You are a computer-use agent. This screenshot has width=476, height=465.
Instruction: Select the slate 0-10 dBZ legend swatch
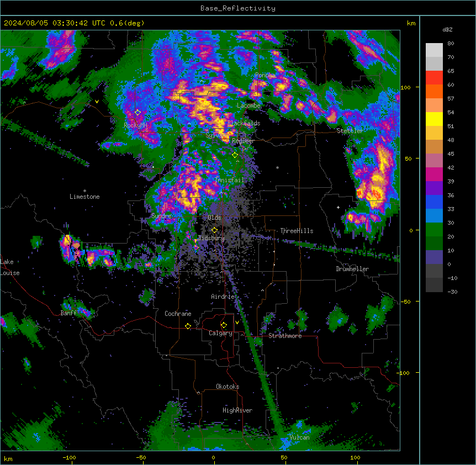tap(434, 257)
